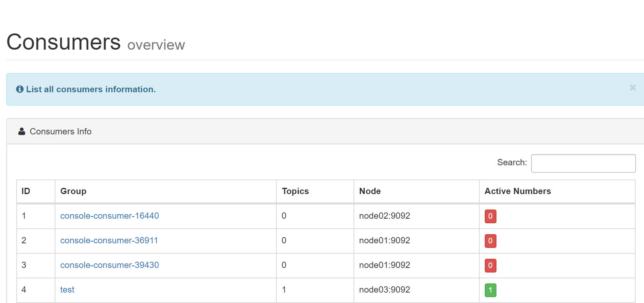Click the Consumers Info panel title
Viewport: 644px width, 303px height.
point(61,131)
